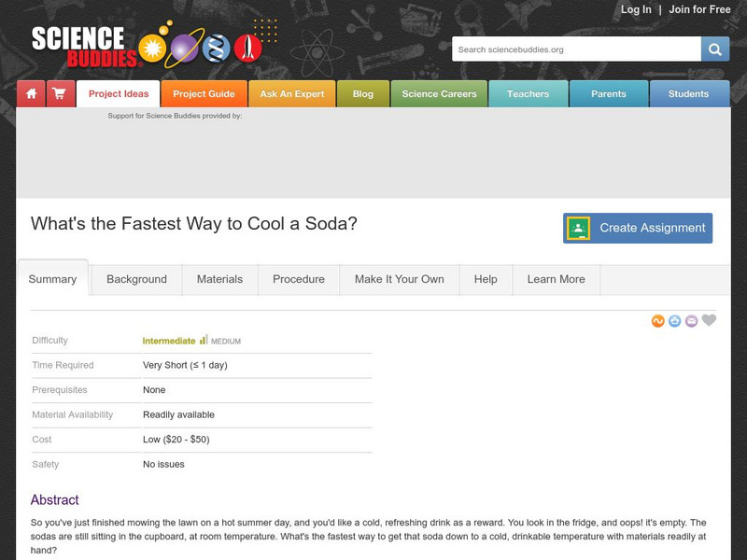
Task: Click the MEDIUM difficulty text
Action: pos(226,342)
